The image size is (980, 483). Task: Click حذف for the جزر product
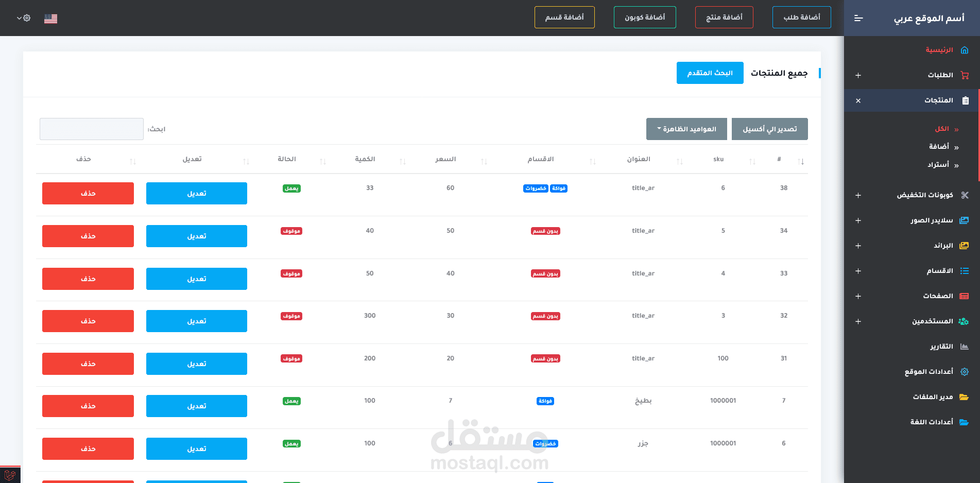tap(88, 449)
